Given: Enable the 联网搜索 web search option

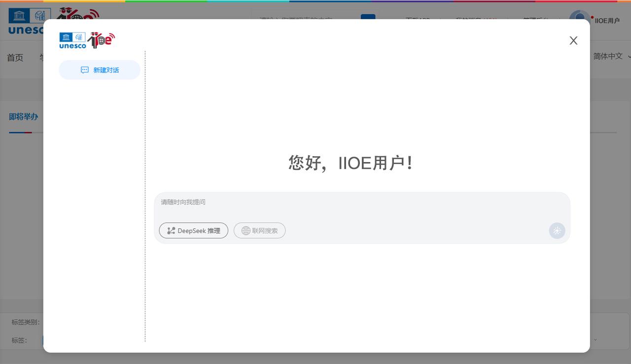Looking at the screenshot, I should pos(259,231).
